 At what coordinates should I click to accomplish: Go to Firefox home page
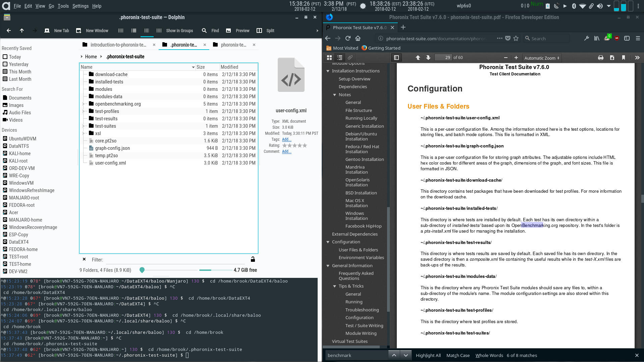358,38
